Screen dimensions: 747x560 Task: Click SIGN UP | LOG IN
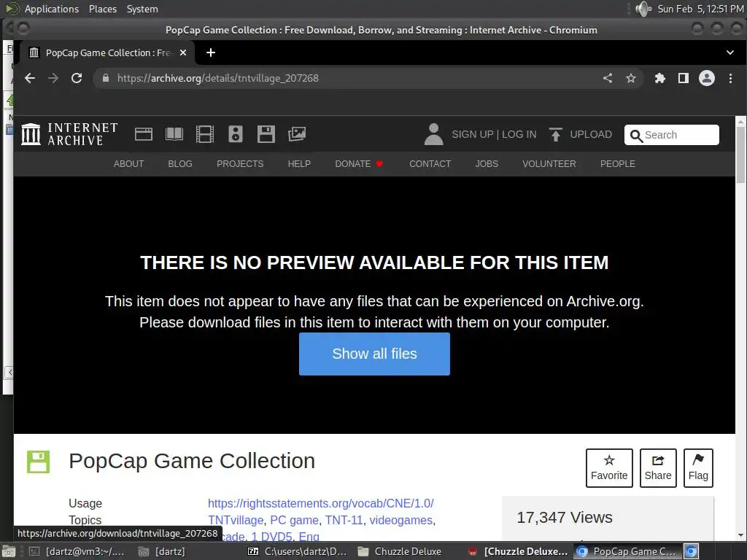[x=494, y=135]
